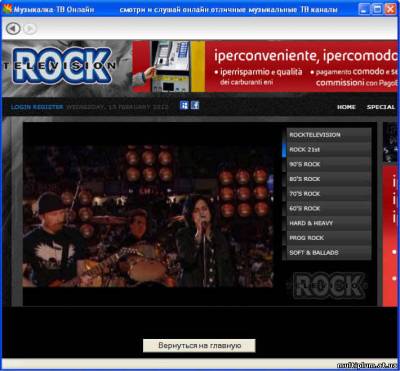The image size is (400, 371).
Task: Click the blue social icon beside Facebook
Action: click(x=184, y=106)
